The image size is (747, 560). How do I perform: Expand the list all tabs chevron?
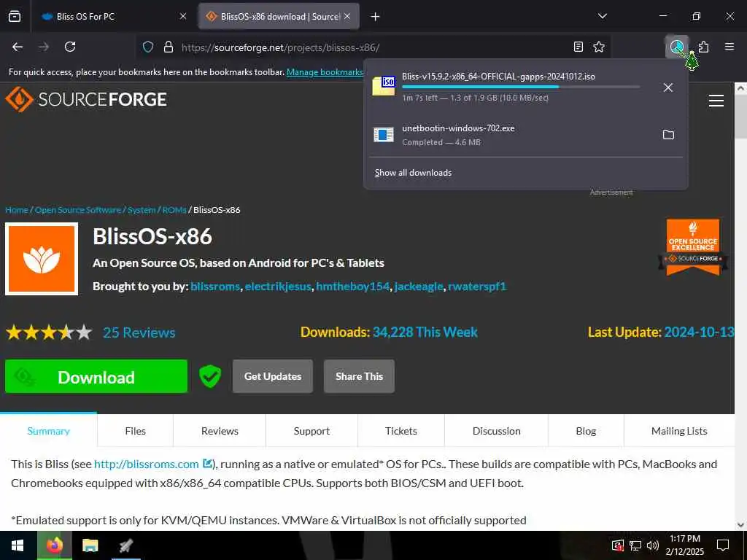pos(603,16)
